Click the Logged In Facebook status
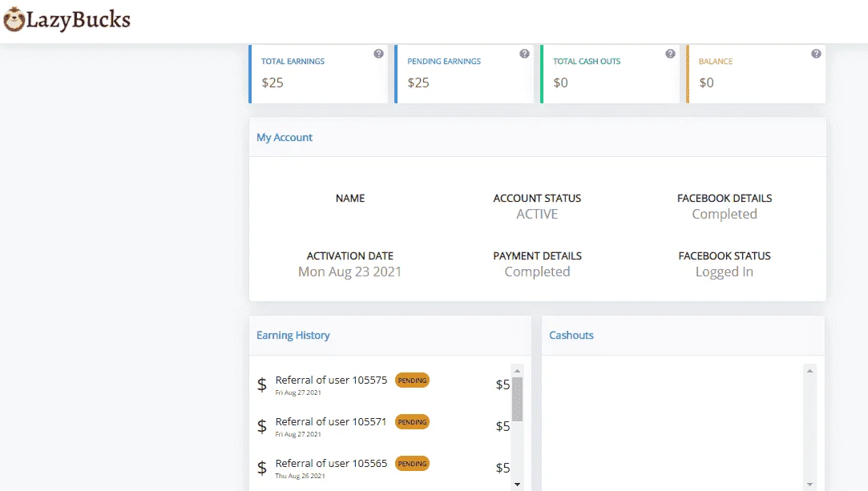 click(x=725, y=272)
